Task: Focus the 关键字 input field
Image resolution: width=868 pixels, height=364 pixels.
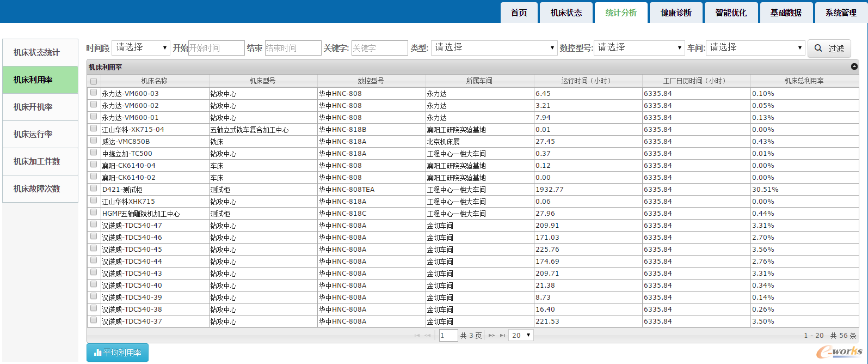Action: tap(379, 48)
